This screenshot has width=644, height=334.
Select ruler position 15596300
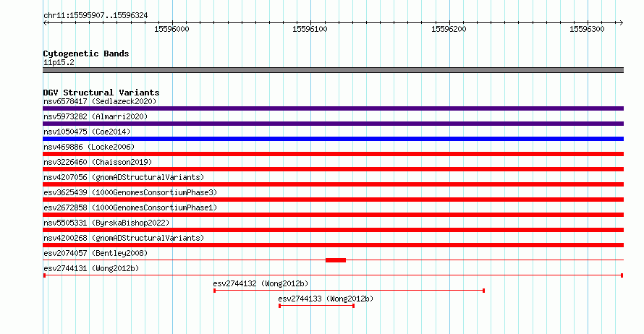click(588, 29)
